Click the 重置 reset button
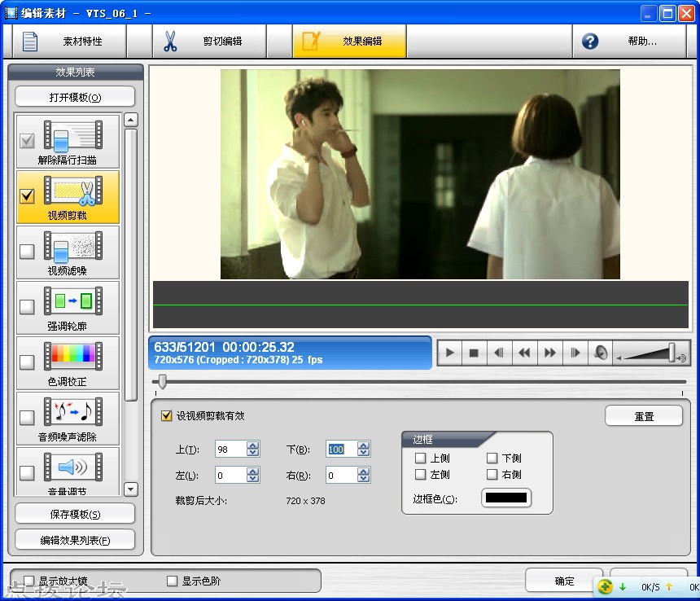The width and height of the screenshot is (700, 601). click(644, 416)
